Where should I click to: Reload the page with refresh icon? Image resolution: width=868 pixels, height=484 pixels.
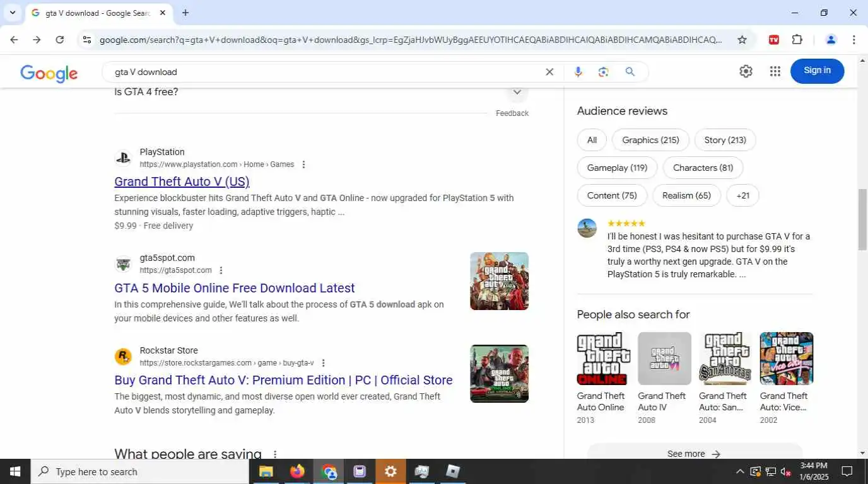tap(59, 40)
